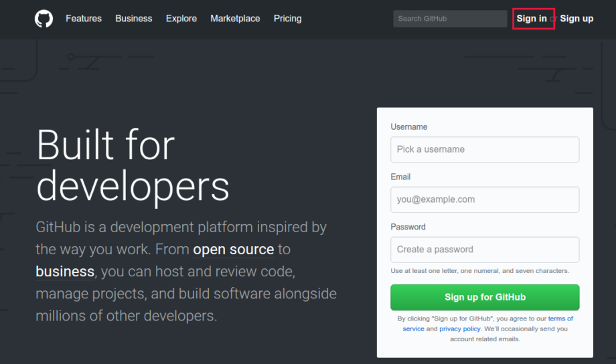
Task: Focus the 'Create a password' field
Action: 485,250
